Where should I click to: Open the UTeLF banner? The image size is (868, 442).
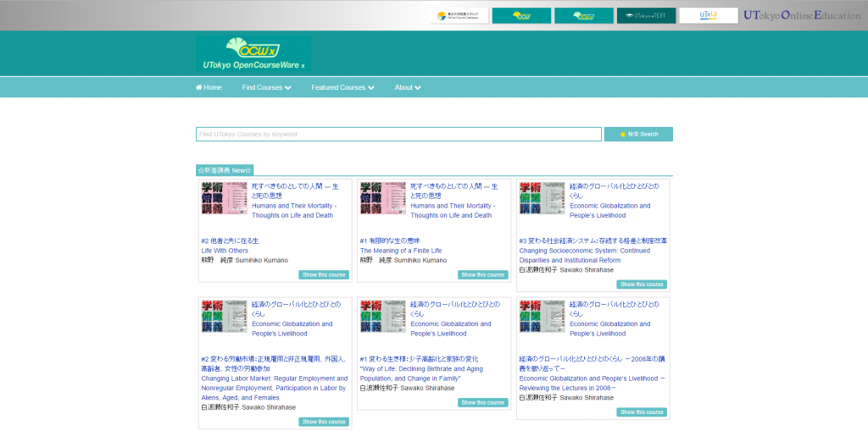(x=709, y=15)
